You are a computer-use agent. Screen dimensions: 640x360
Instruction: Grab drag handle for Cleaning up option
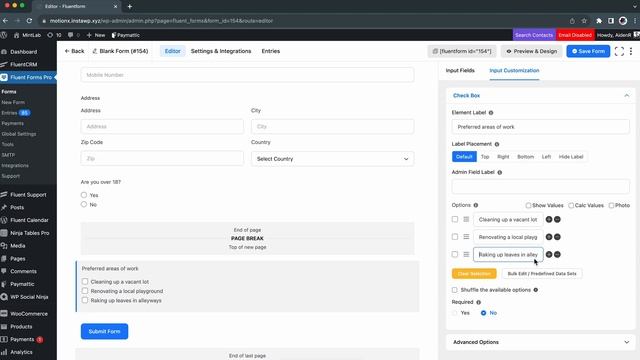[466, 220]
